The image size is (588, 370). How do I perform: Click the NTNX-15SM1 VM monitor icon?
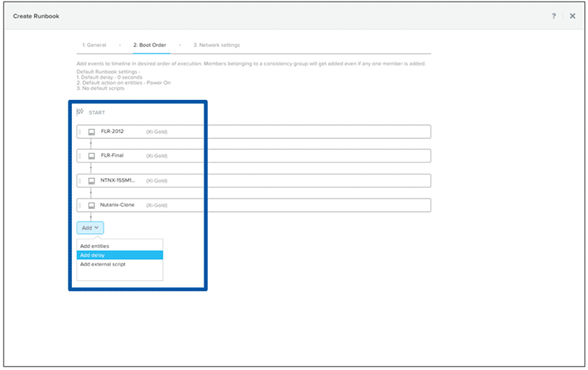(91, 180)
